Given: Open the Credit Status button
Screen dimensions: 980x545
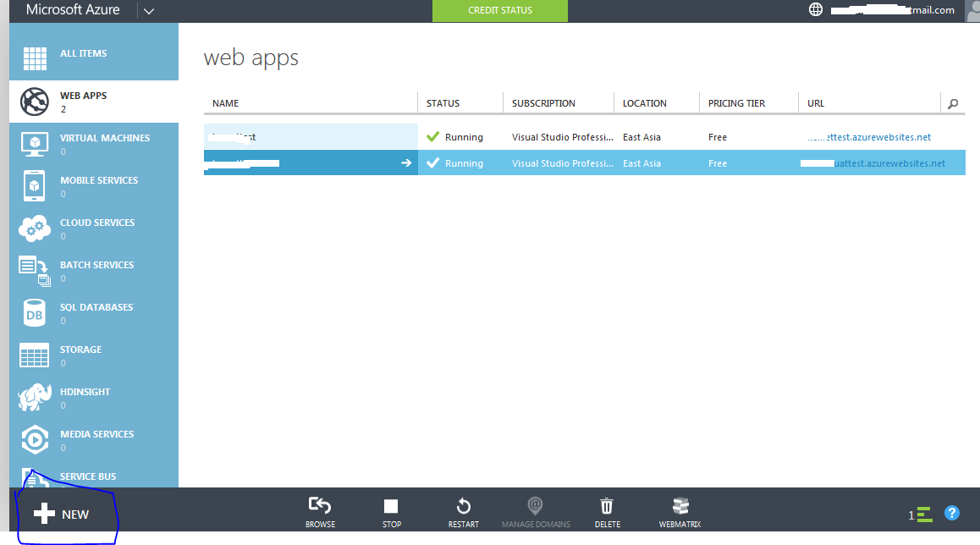Looking at the screenshot, I should pyautogui.click(x=500, y=11).
